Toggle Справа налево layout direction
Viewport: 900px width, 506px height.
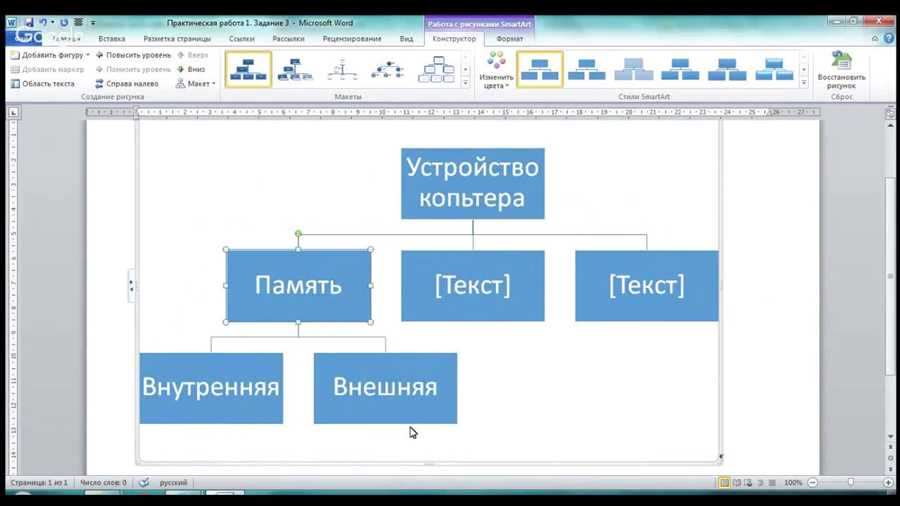[x=127, y=84]
